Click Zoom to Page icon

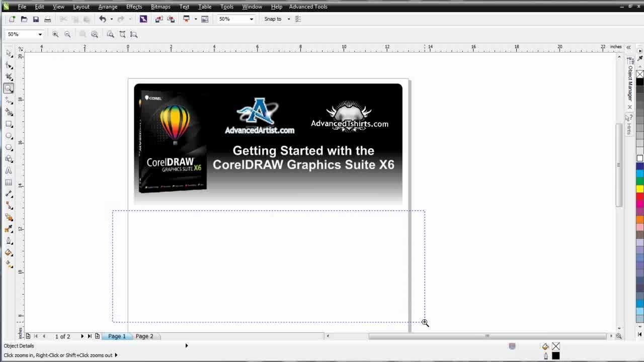110,34
